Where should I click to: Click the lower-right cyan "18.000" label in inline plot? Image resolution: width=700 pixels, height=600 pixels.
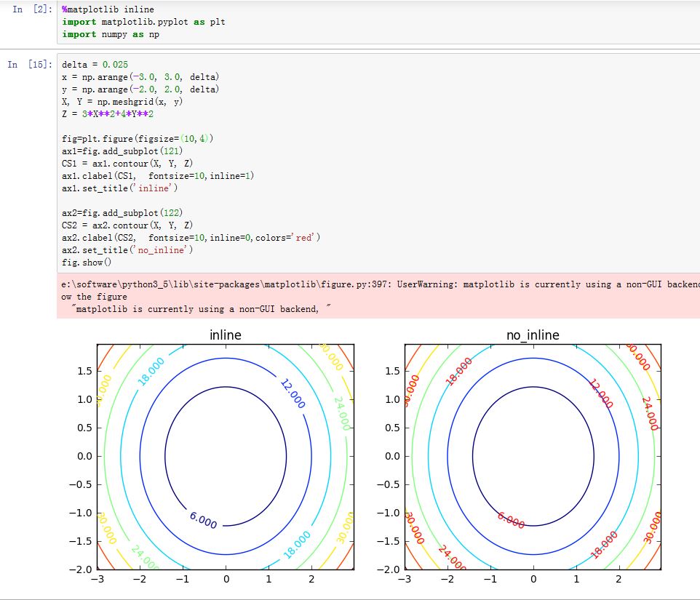pyautogui.click(x=297, y=545)
